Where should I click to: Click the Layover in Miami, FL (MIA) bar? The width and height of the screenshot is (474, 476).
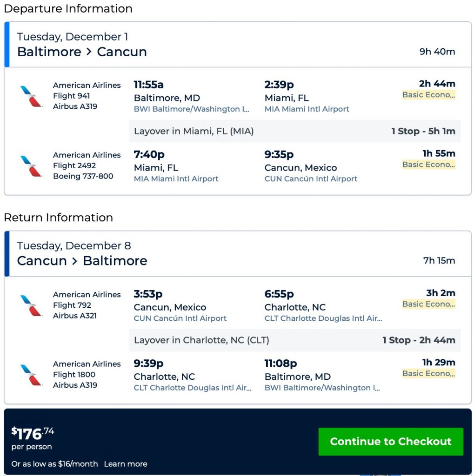pyautogui.click(x=295, y=131)
